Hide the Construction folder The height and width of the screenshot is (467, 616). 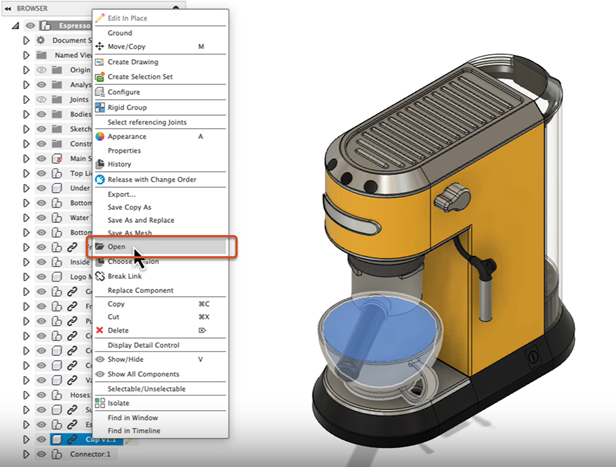pos(41,144)
